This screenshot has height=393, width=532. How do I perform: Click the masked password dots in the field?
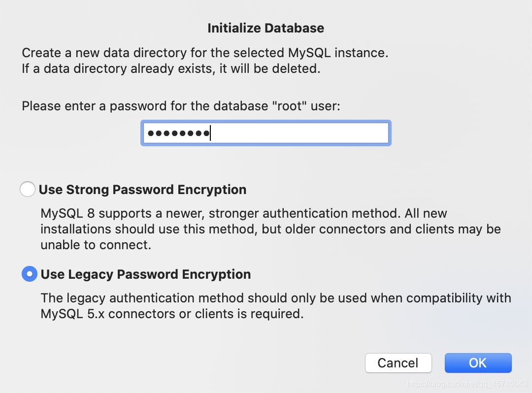[x=178, y=133]
